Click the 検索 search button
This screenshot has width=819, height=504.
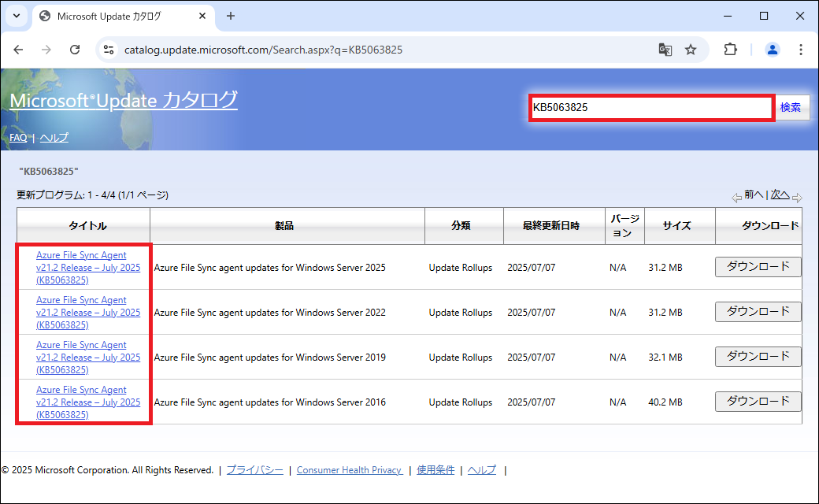pos(791,107)
